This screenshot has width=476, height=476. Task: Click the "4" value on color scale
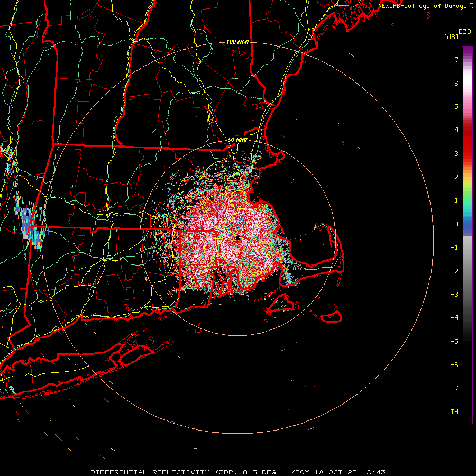[456, 130]
